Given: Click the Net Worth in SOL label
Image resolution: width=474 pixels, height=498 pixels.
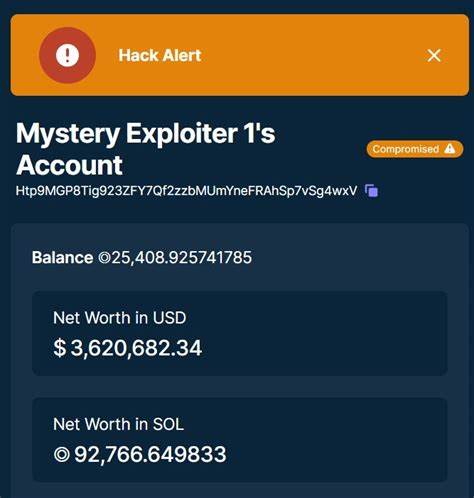Looking at the screenshot, I should pos(118,424).
